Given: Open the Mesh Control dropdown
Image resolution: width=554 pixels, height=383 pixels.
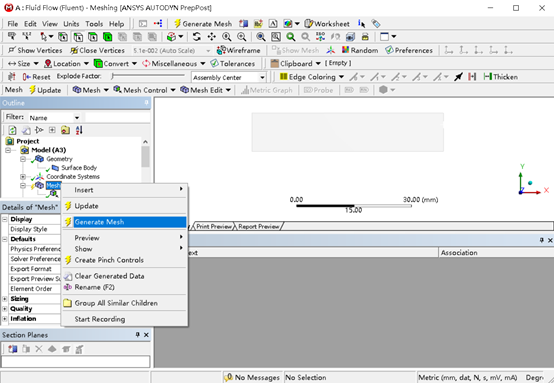Looking at the screenshot, I should [x=145, y=90].
